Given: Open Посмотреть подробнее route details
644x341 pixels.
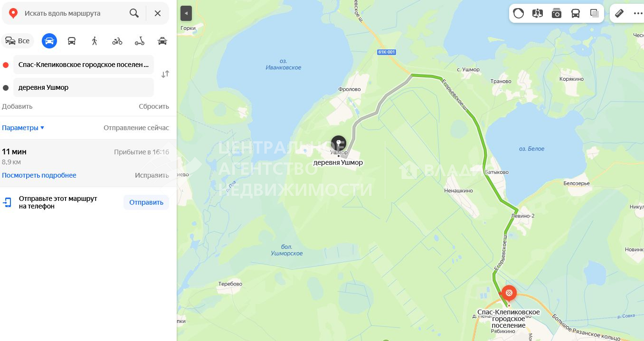Looking at the screenshot, I should click(x=39, y=175).
